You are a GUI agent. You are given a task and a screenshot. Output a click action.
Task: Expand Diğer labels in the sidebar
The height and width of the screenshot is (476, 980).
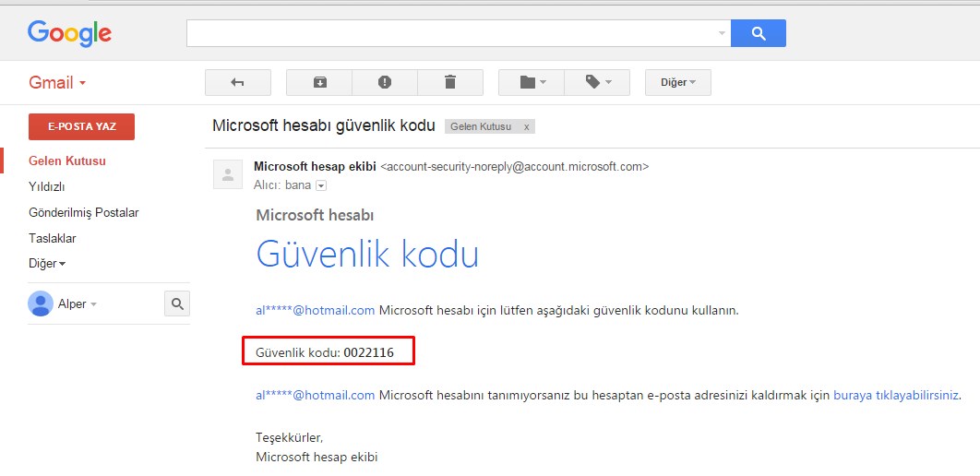(47, 264)
